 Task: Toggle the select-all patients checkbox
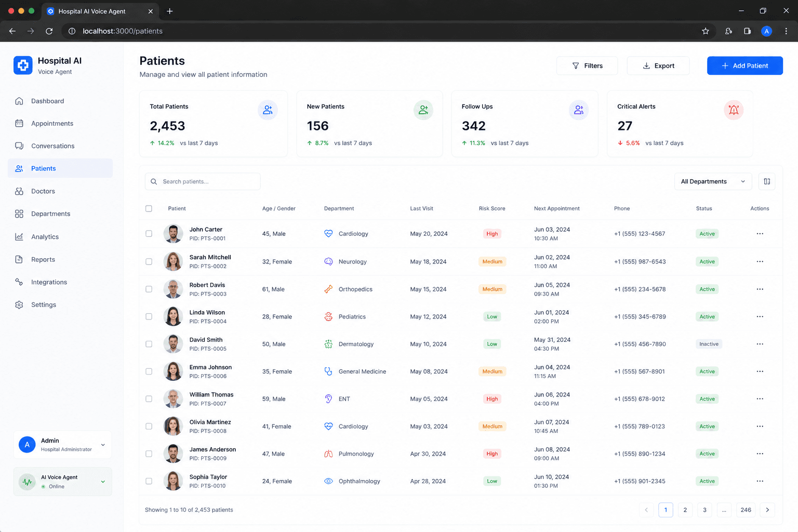(149, 208)
